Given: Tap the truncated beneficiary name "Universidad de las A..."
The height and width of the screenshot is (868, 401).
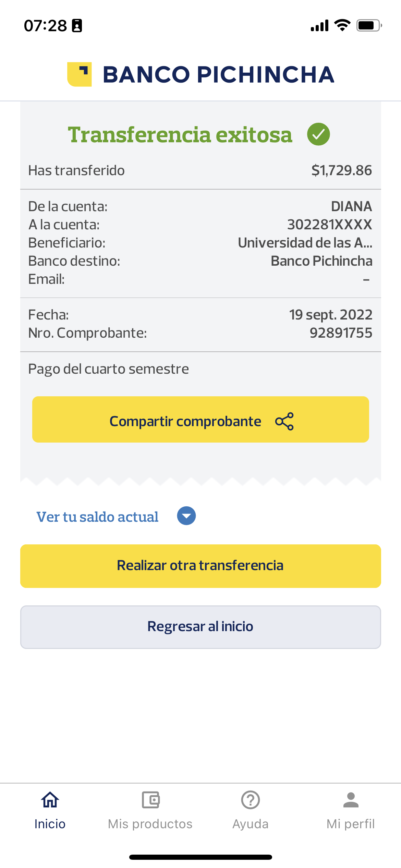Looking at the screenshot, I should 305,243.
